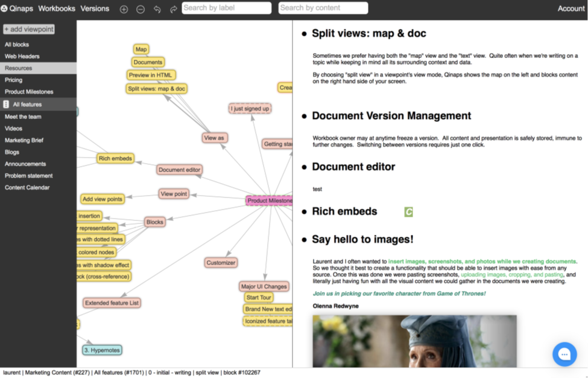Select the I just signed up node
The height and width of the screenshot is (378, 588).
250,109
